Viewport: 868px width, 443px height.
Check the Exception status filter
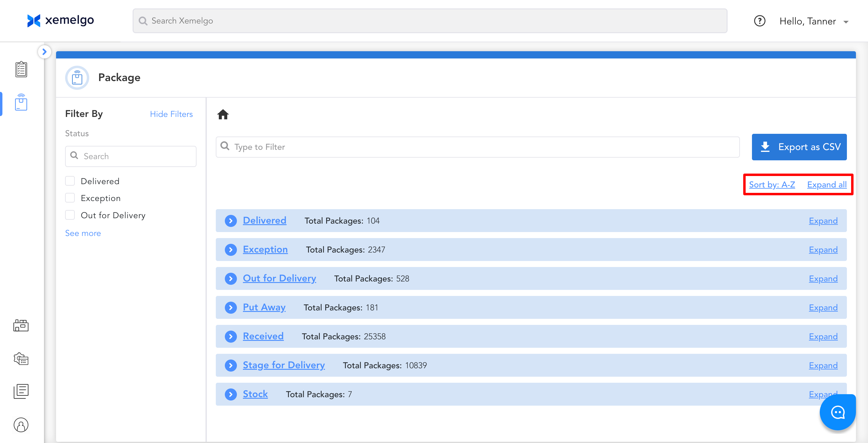70,198
